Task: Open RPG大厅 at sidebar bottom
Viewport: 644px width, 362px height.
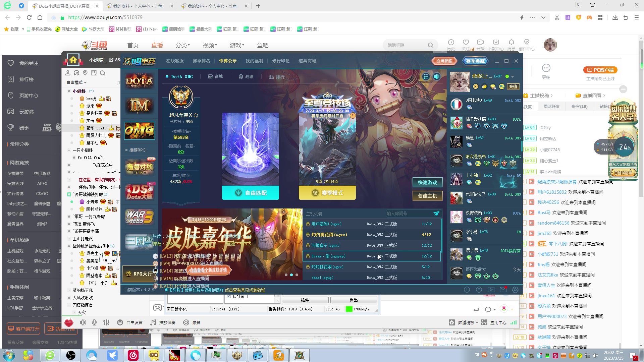Action: click(x=139, y=274)
